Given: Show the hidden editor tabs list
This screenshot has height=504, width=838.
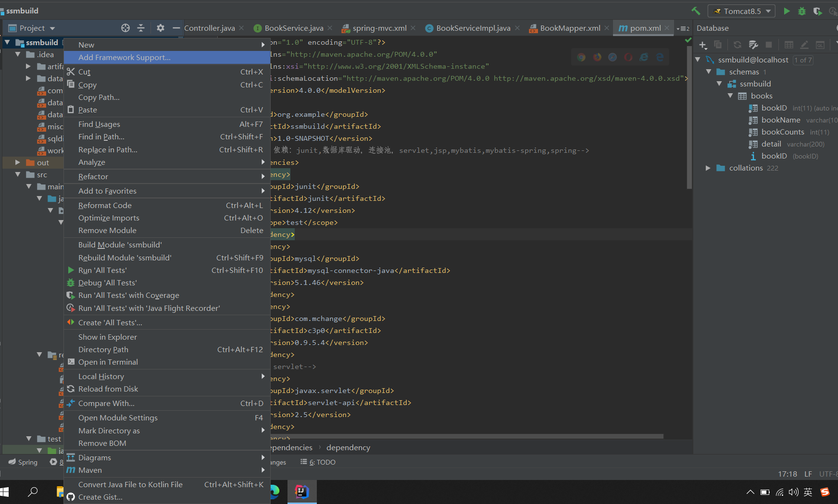Looking at the screenshot, I should [683, 28].
